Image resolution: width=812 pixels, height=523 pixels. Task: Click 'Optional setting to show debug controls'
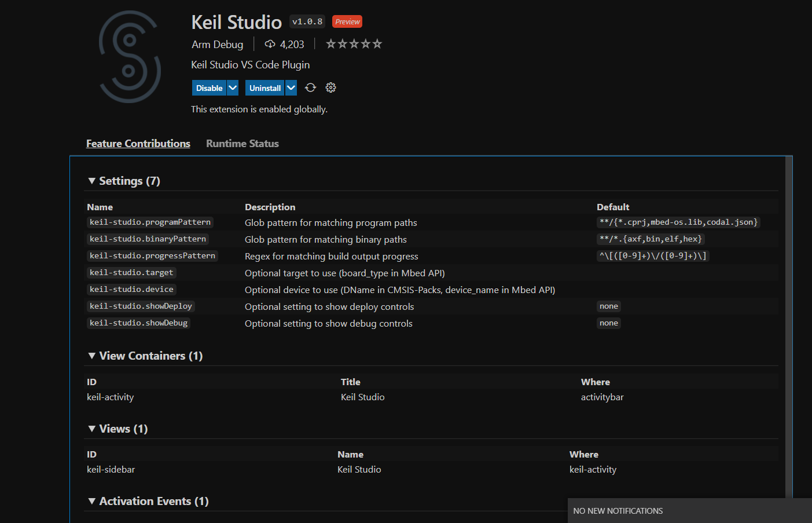pyautogui.click(x=329, y=324)
